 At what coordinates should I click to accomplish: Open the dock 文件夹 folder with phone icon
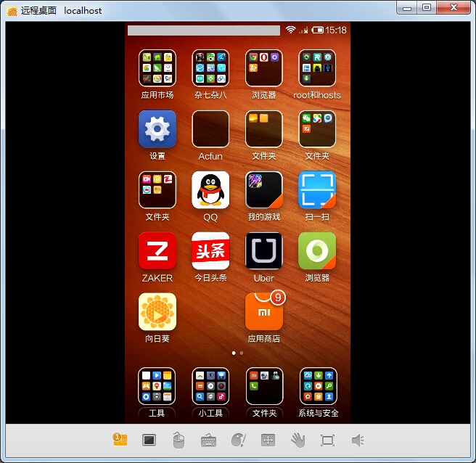[x=264, y=386]
